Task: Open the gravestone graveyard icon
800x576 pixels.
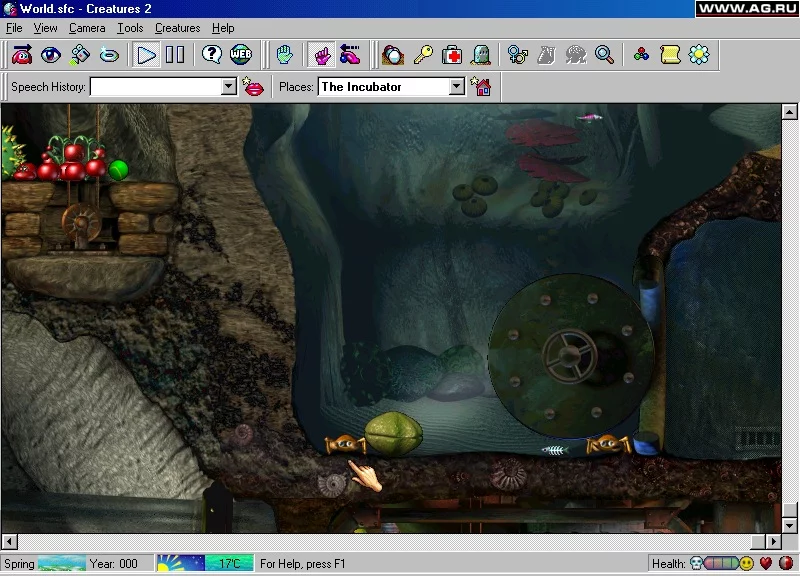Action: pyautogui.click(x=481, y=55)
